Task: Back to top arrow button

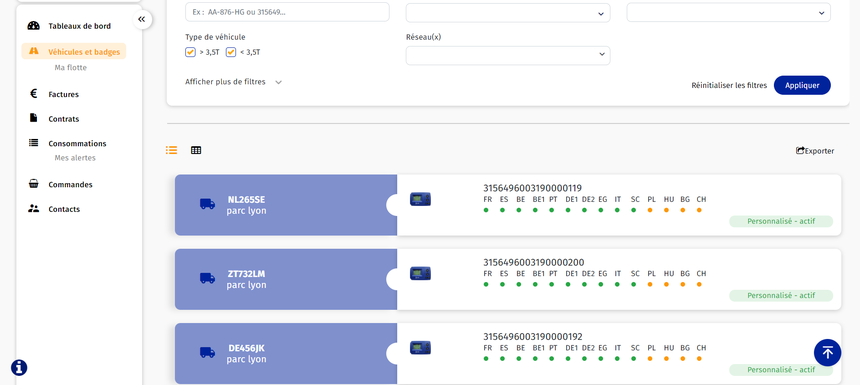Action: [x=828, y=353]
